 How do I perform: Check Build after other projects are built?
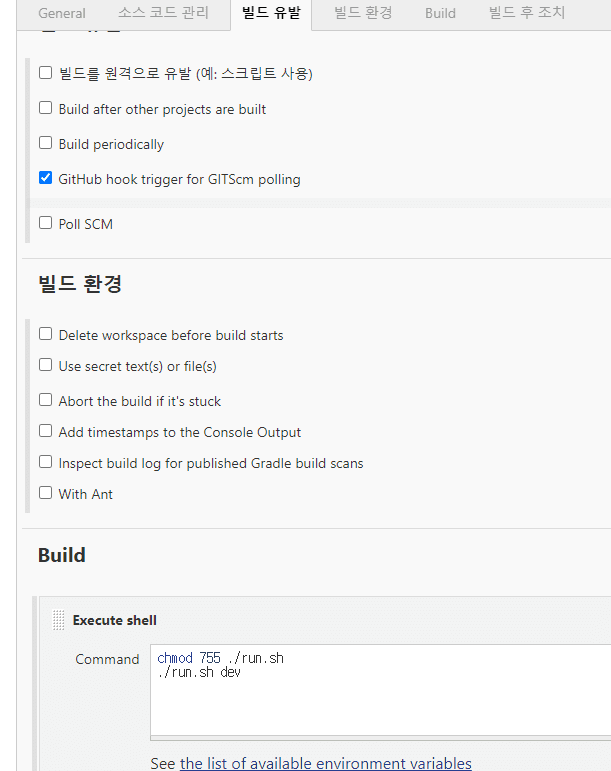click(46, 108)
